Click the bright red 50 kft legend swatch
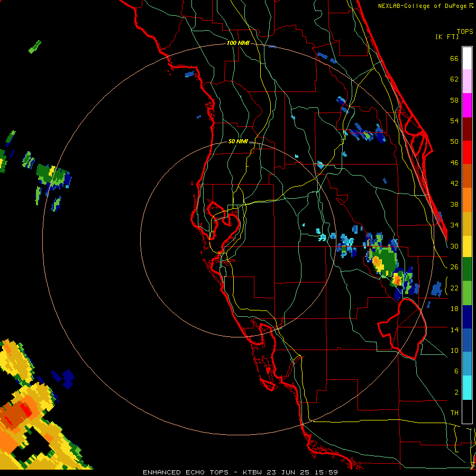The height and width of the screenshot is (476, 476). (467, 152)
